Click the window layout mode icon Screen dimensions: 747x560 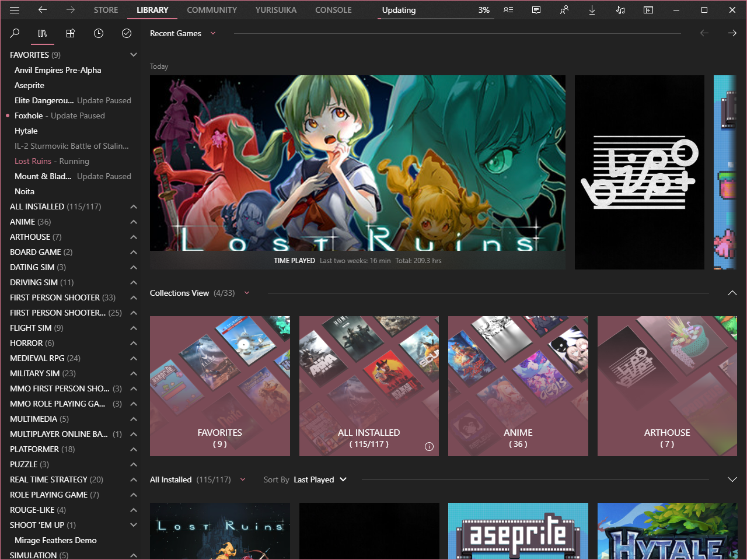pos(648,10)
